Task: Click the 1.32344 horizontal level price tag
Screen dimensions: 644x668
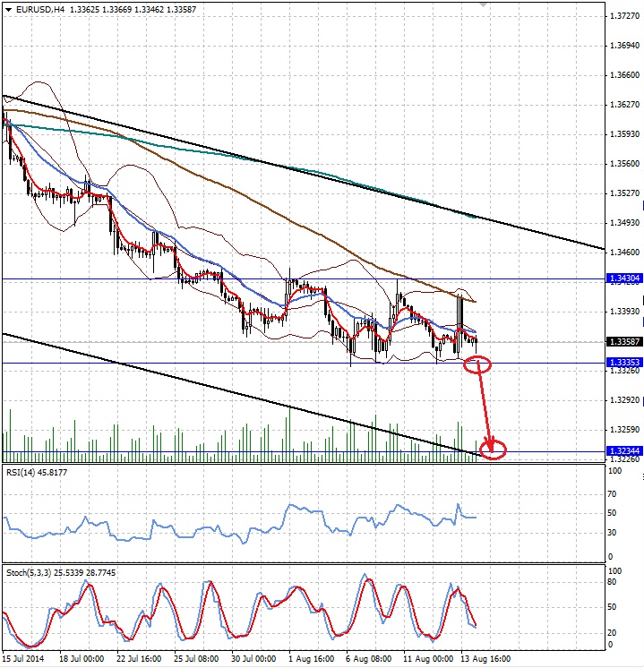Action: [x=624, y=450]
